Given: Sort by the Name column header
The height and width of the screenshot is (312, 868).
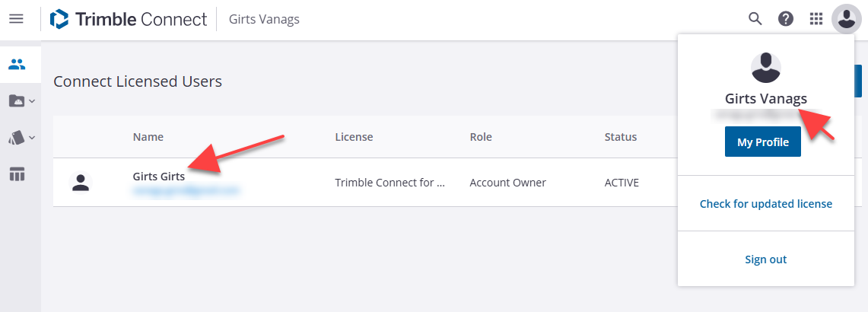Looking at the screenshot, I should (148, 137).
